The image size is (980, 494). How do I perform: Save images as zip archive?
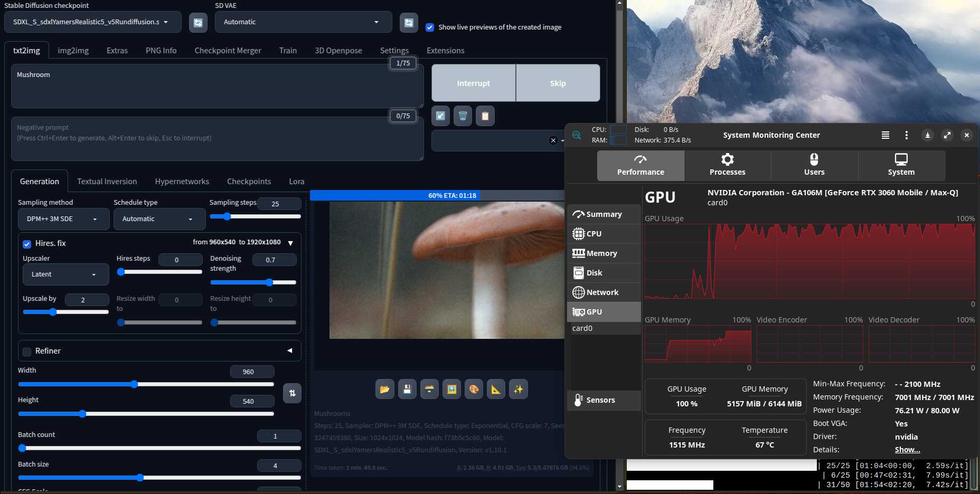429,389
